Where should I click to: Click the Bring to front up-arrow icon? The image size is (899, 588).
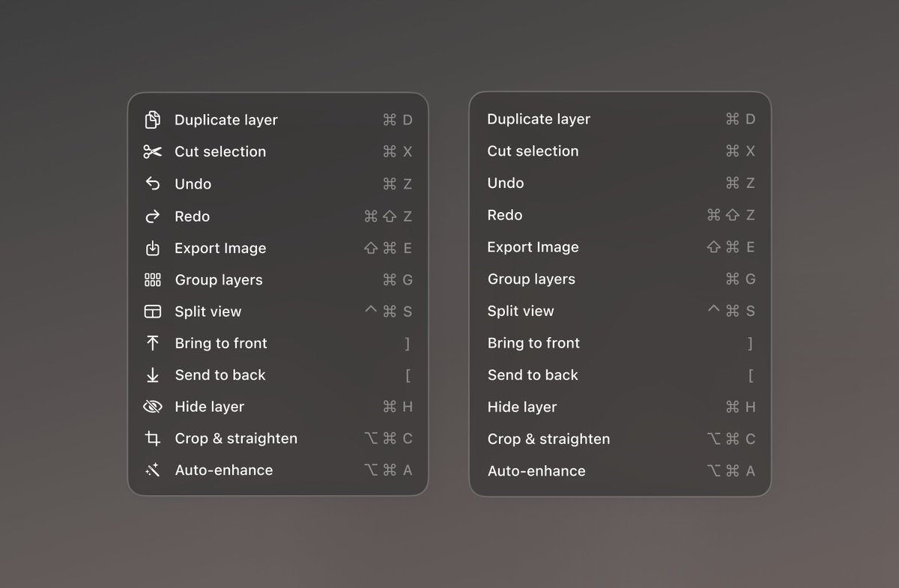click(x=153, y=343)
